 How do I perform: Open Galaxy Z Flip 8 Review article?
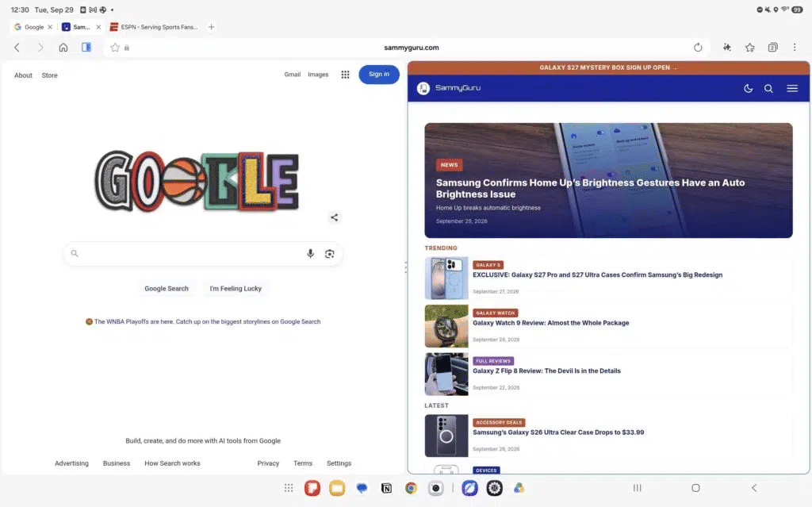click(546, 371)
